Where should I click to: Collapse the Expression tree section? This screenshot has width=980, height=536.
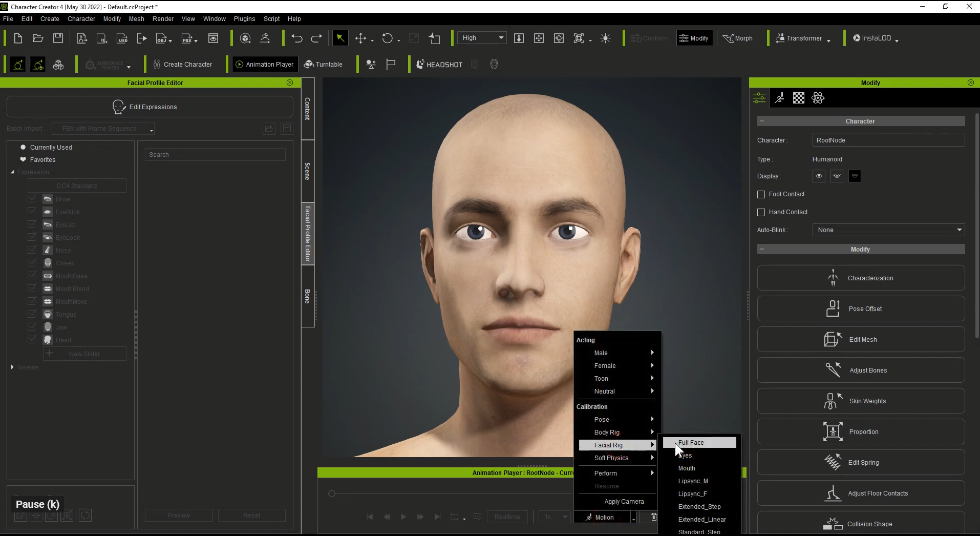12,172
